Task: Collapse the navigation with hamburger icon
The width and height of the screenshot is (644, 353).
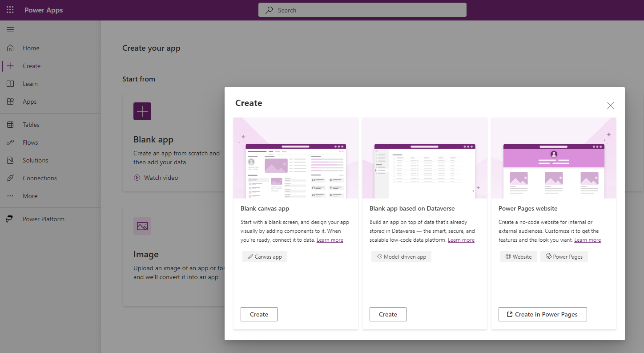Action: (10, 30)
